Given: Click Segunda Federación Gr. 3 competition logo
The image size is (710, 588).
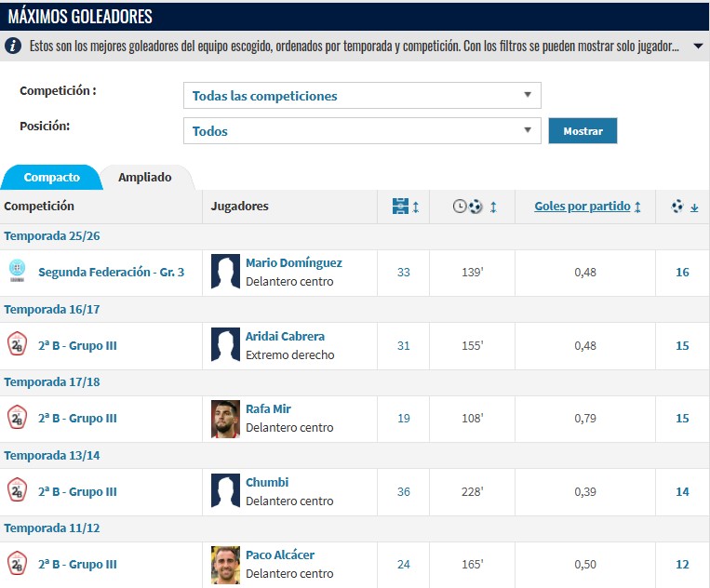Looking at the screenshot, I should pyautogui.click(x=16, y=273).
